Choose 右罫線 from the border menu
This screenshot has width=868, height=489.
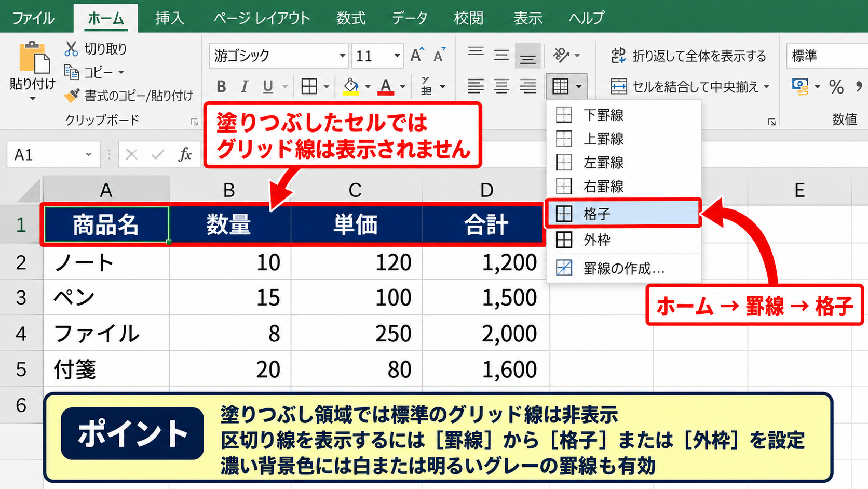(x=623, y=186)
